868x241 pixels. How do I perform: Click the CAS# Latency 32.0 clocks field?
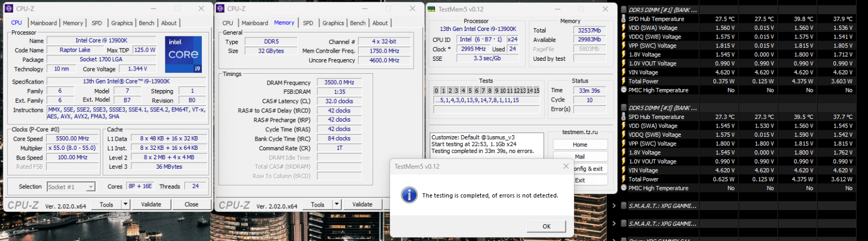coord(339,101)
